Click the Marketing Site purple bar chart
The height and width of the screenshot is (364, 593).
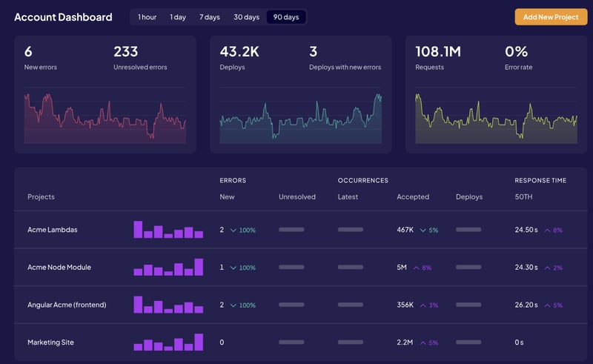(x=168, y=343)
